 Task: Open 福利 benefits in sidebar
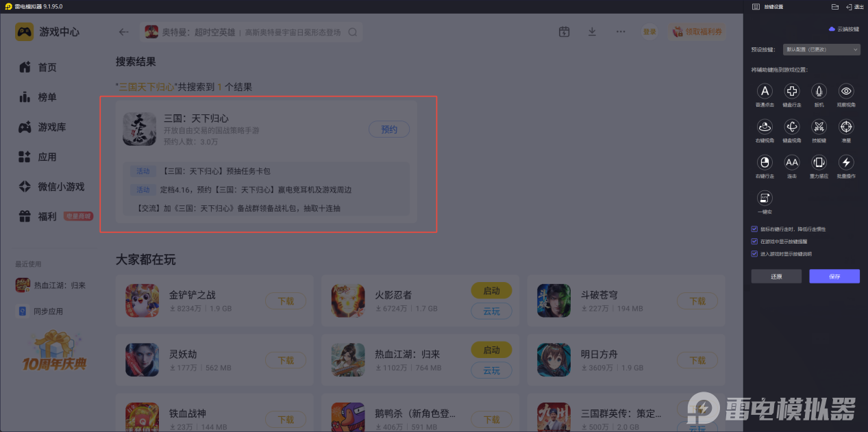click(x=57, y=216)
